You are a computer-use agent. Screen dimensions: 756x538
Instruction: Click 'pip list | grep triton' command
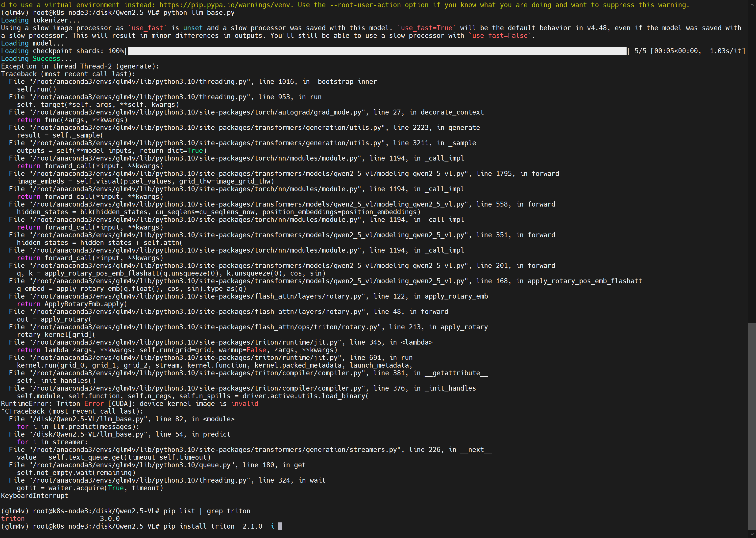point(206,511)
